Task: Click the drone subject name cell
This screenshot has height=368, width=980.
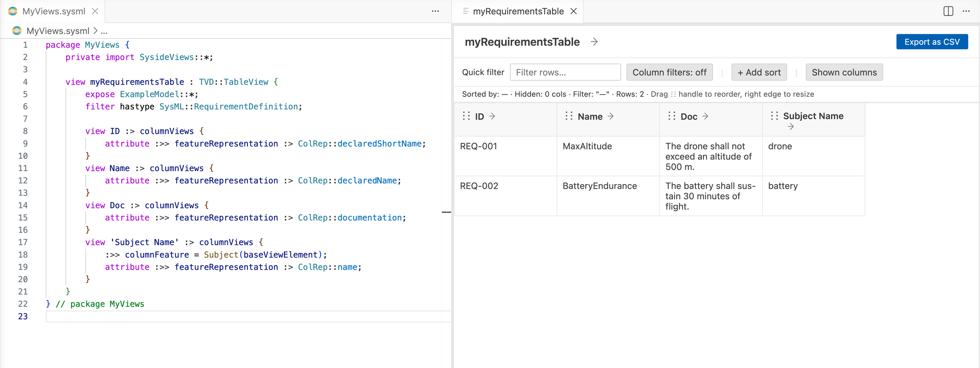Action: point(813,156)
